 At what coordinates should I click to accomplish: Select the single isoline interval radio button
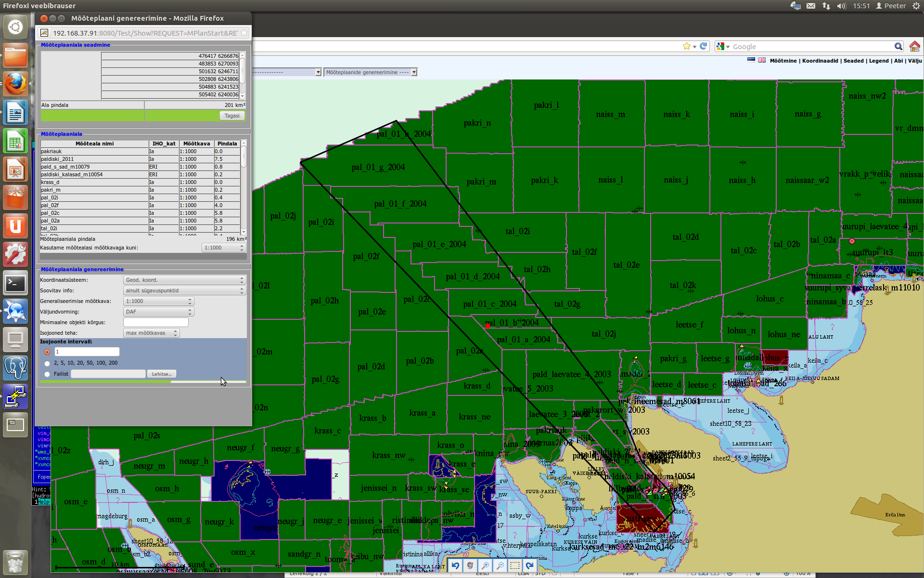[47, 352]
